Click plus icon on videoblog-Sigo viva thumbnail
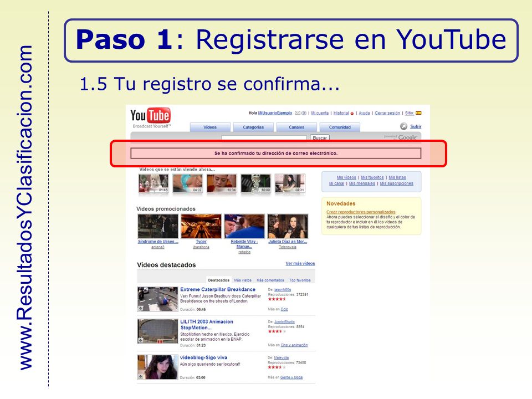Screen dimensions: 532x399 (140, 376)
